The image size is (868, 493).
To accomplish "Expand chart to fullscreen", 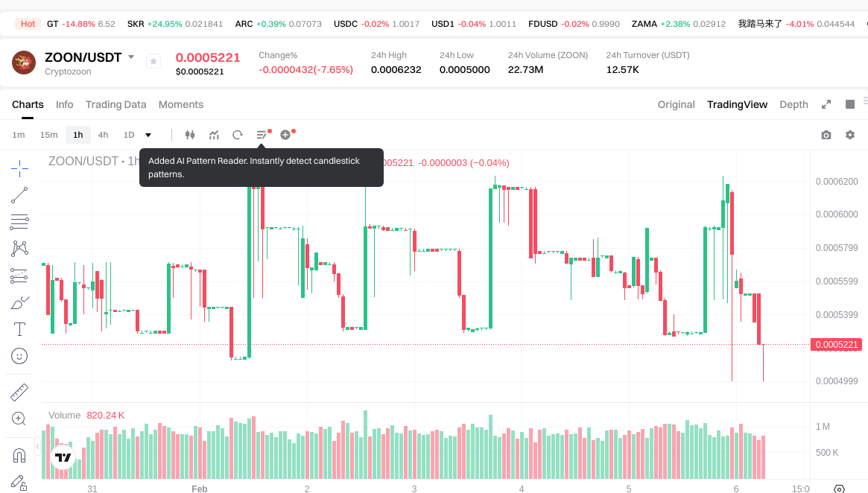I will coord(826,104).
